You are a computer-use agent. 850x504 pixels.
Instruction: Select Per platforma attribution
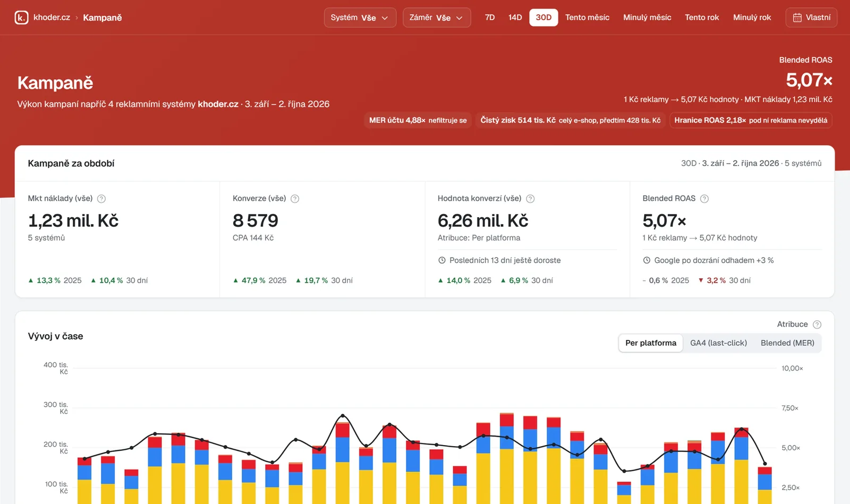pyautogui.click(x=651, y=343)
